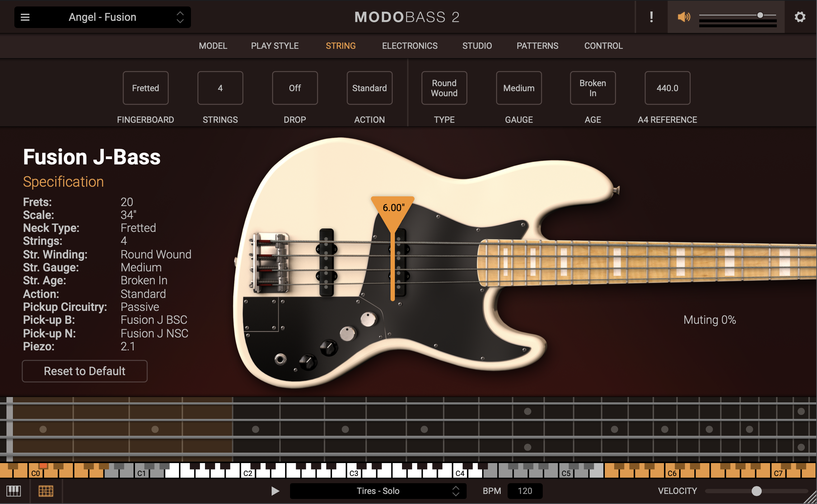Image resolution: width=817 pixels, height=504 pixels.
Task: Adjust the VELOCITY slider handle
Action: (756, 491)
